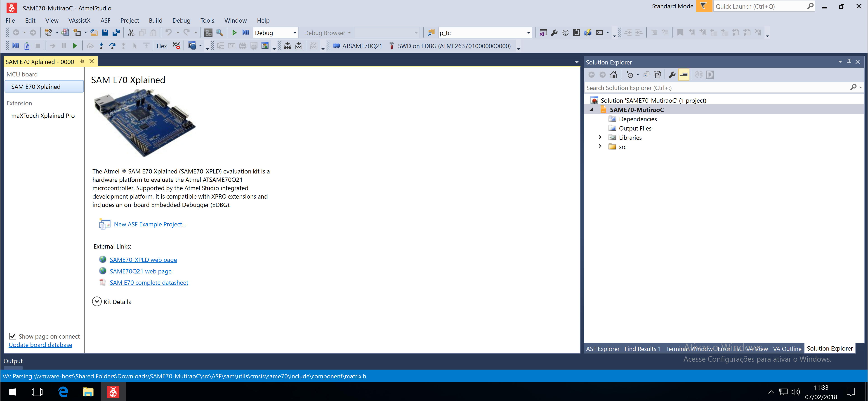Open the p_tc search combo box dropdown
868x401 pixels.
coord(528,33)
